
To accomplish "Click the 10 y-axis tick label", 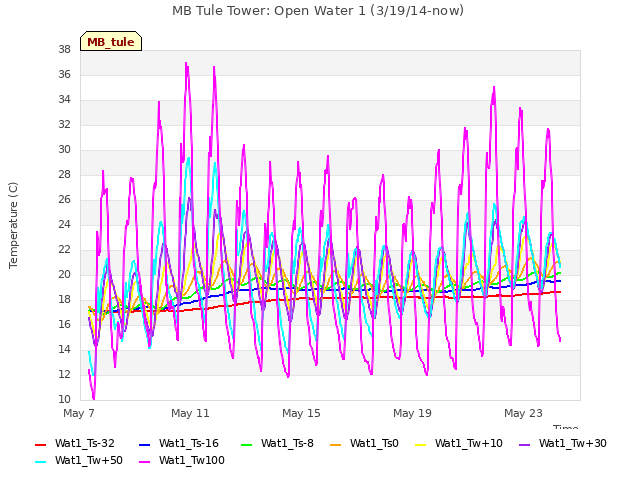I will (x=64, y=400).
